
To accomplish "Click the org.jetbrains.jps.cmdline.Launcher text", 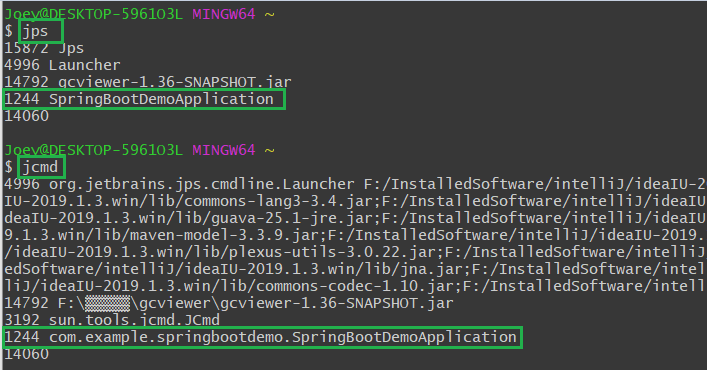I will (x=202, y=184).
